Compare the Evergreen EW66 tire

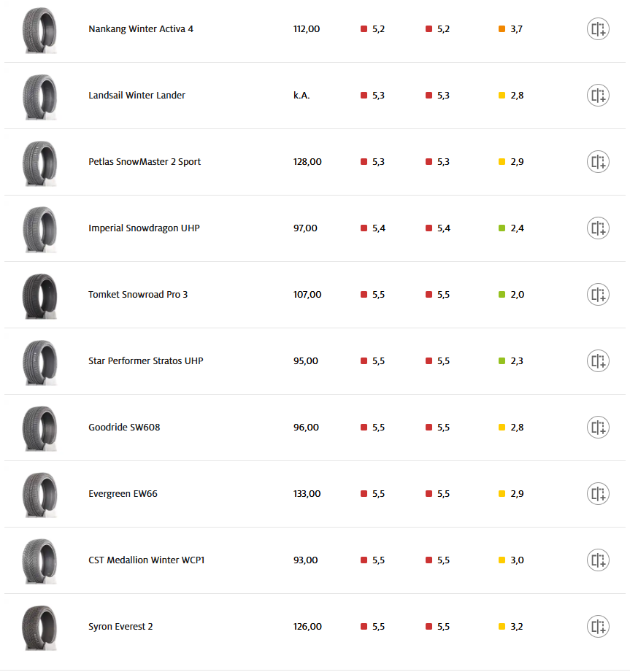click(x=598, y=494)
